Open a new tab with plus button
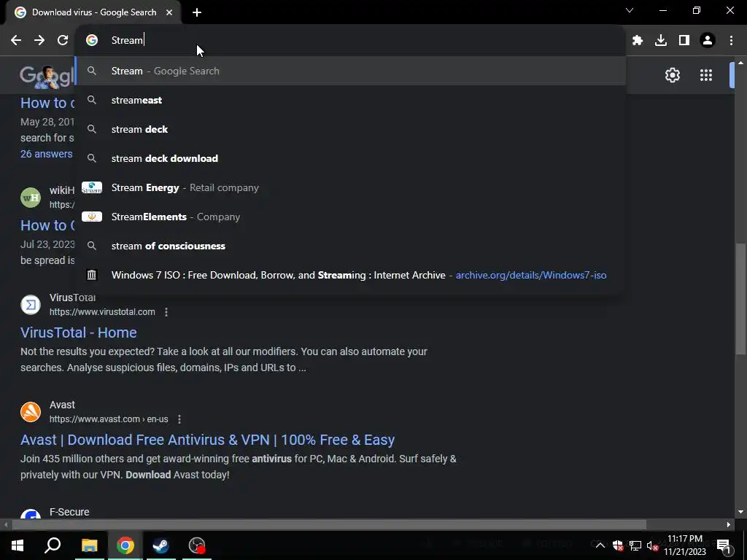 (x=197, y=12)
